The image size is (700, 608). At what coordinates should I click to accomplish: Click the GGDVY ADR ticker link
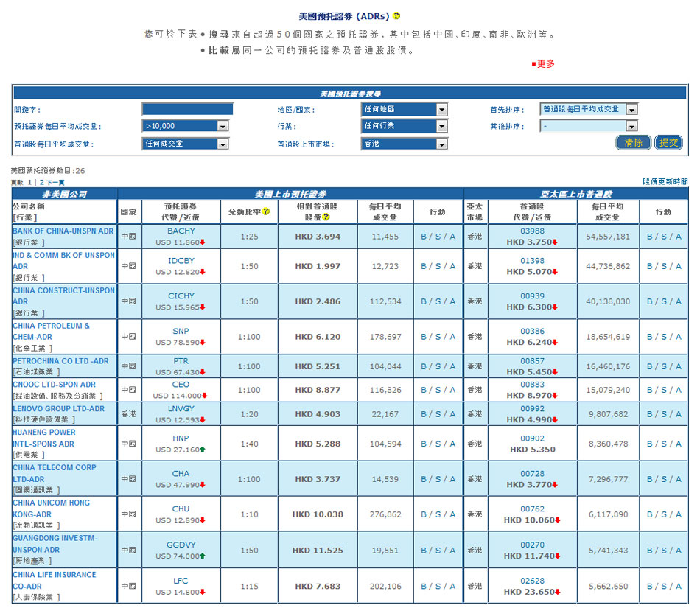pyautogui.click(x=181, y=545)
